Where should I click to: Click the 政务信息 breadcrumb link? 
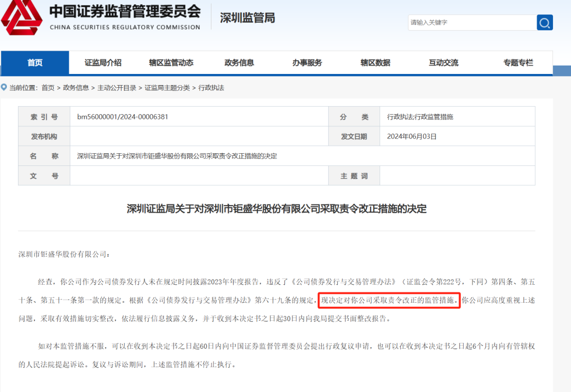point(76,88)
